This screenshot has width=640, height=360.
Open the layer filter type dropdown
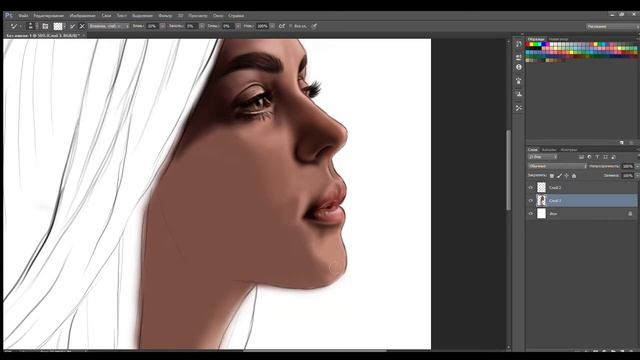tap(542, 157)
